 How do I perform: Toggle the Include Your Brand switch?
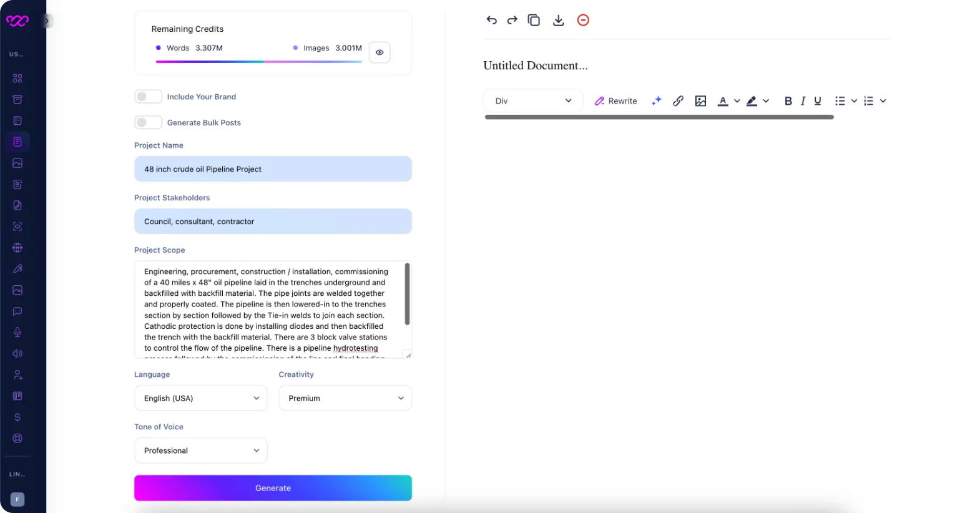click(x=148, y=97)
